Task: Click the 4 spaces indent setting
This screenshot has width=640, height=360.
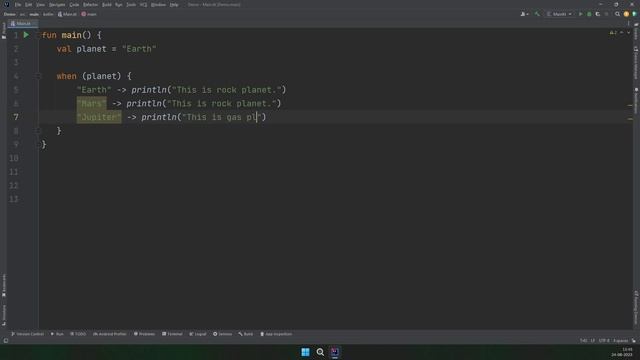Action: click(x=620, y=341)
